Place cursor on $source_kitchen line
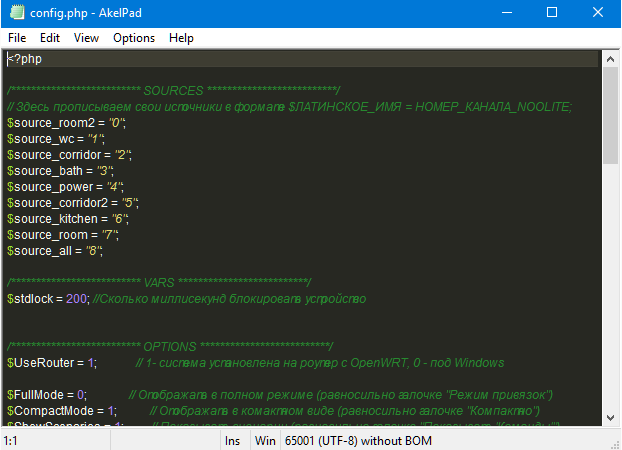This screenshot has height=450, width=622. pos(68,219)
